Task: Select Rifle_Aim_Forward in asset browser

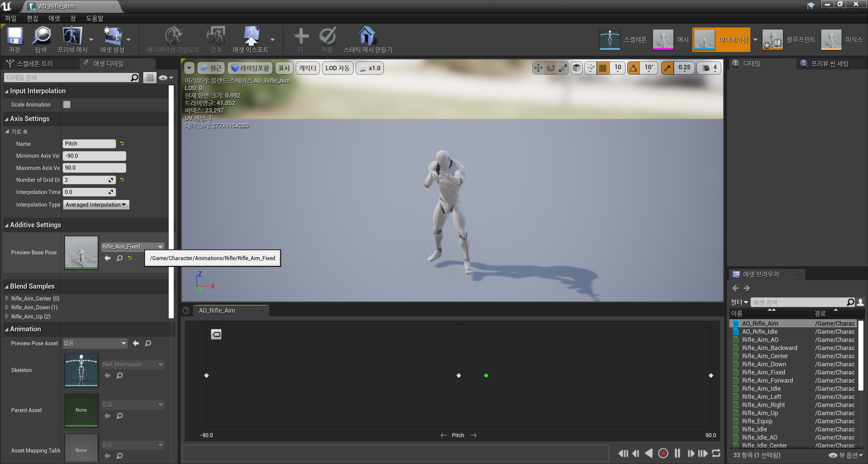Action: pos(767,380)
